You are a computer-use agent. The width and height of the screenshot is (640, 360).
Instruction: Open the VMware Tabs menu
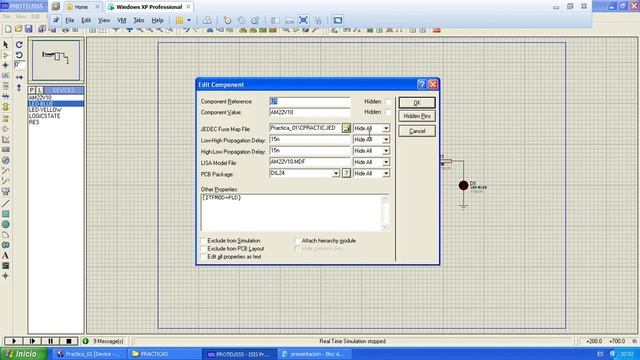(x=139, y=20)
